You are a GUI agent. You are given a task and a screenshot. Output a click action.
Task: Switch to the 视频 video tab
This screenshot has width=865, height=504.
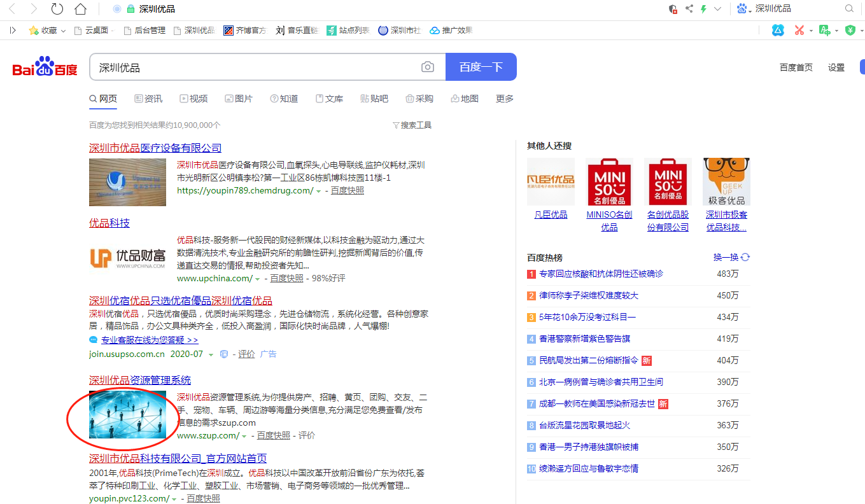[x=193, y=99]
